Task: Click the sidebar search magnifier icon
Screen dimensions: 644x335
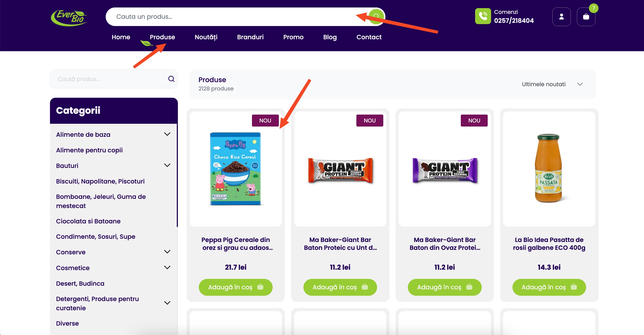Action: coord(171,79)
